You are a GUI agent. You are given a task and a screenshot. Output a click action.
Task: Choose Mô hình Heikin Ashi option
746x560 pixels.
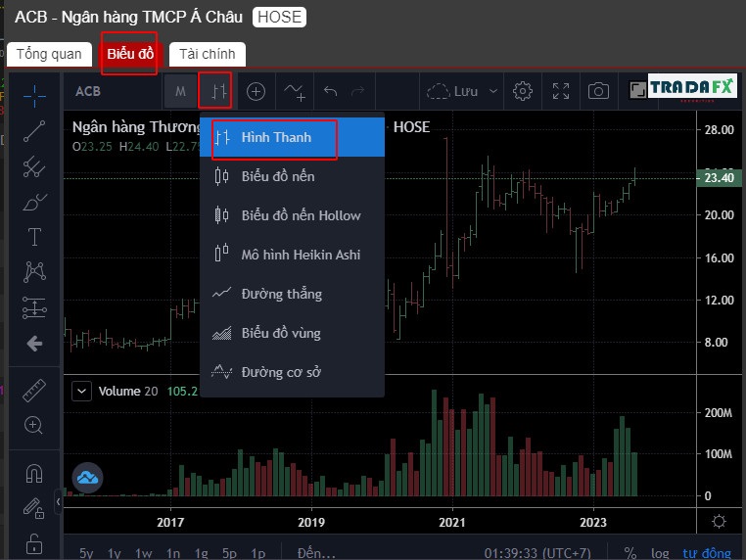coord(292,255)
